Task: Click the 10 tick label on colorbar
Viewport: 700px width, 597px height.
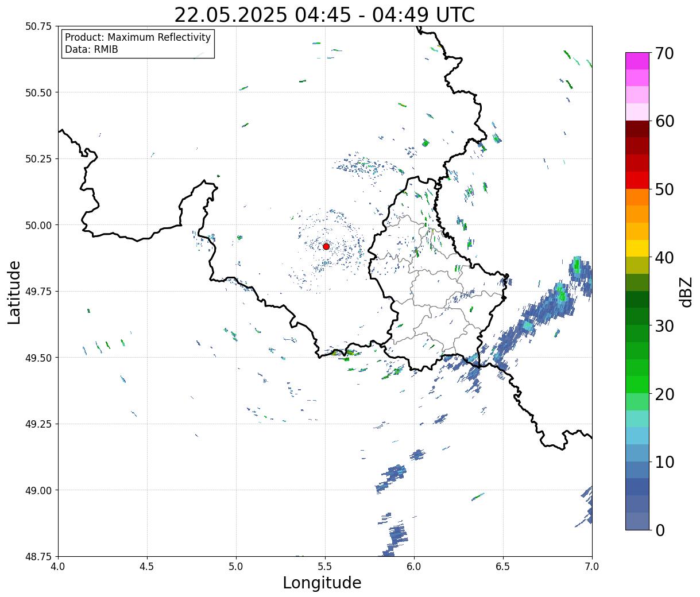Action: pos(664,462)
